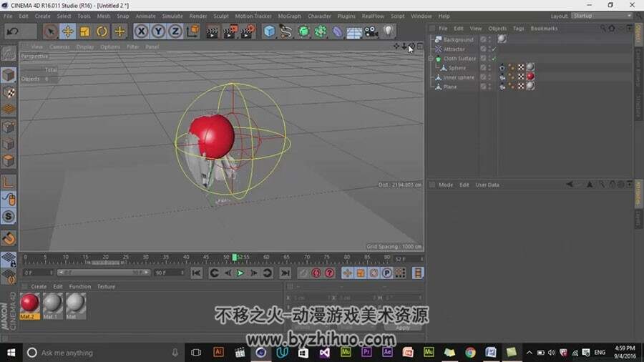Click the red material tag on Inner sphere
Viewport: 644px width, 362px height.
pyautogui.click(x=531, y=77)
